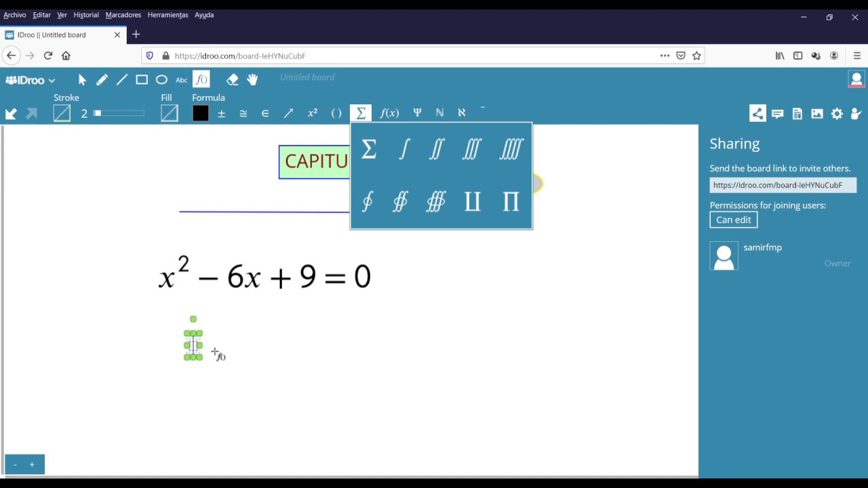Screen dimensions: 868x488
Task: Click the Can edit permissions button
Action: click(734, 220)
